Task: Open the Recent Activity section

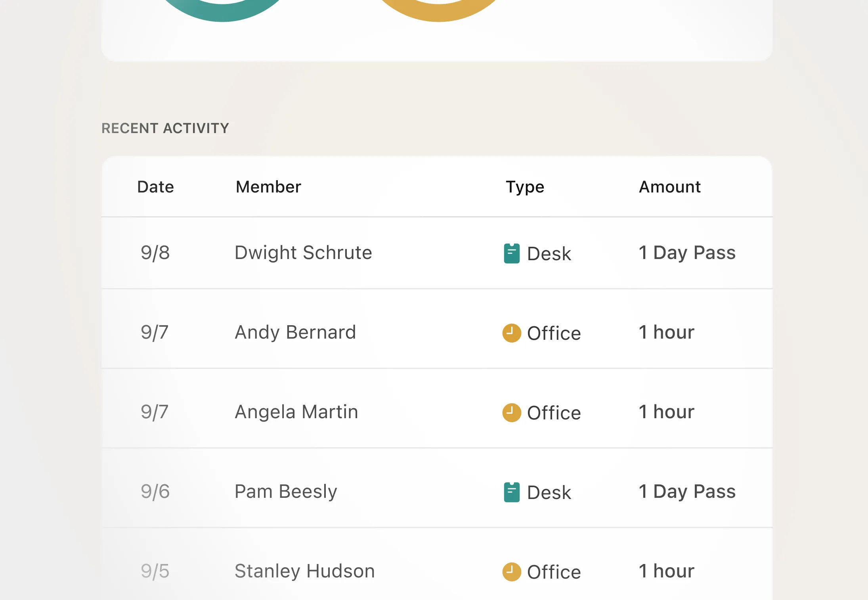Action: tap(165, 128)
